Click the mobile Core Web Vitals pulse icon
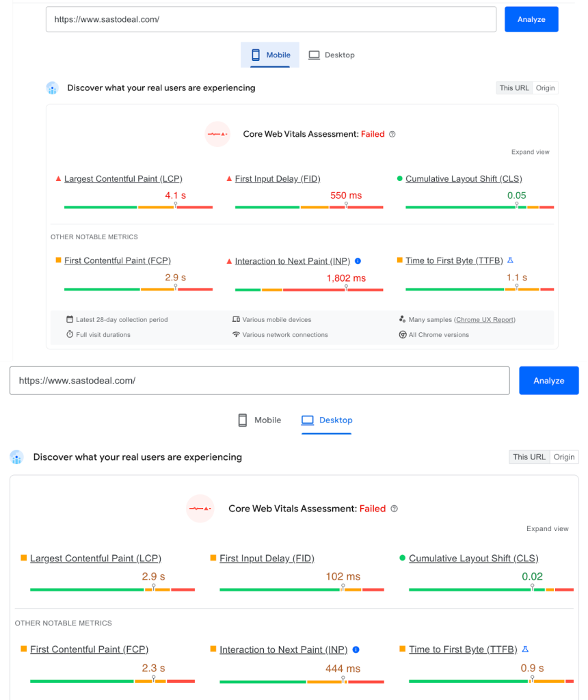The image size is (588, 700). coord(218,134)
